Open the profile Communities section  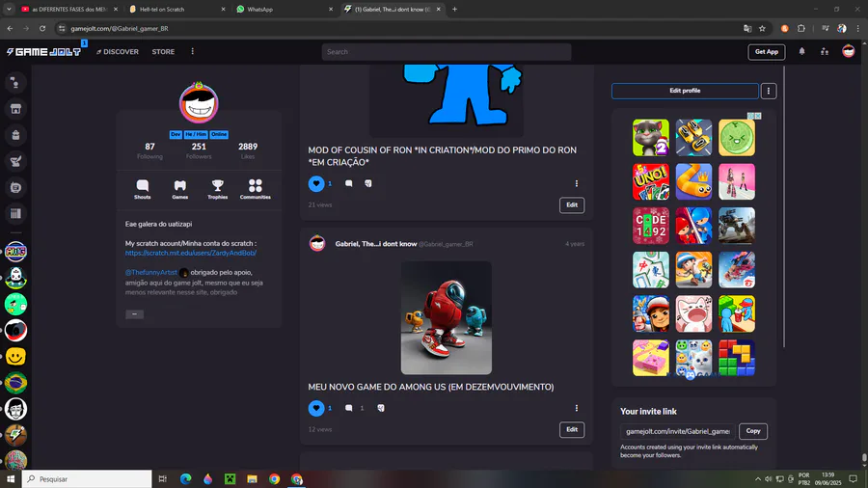[x=256, y=189]
